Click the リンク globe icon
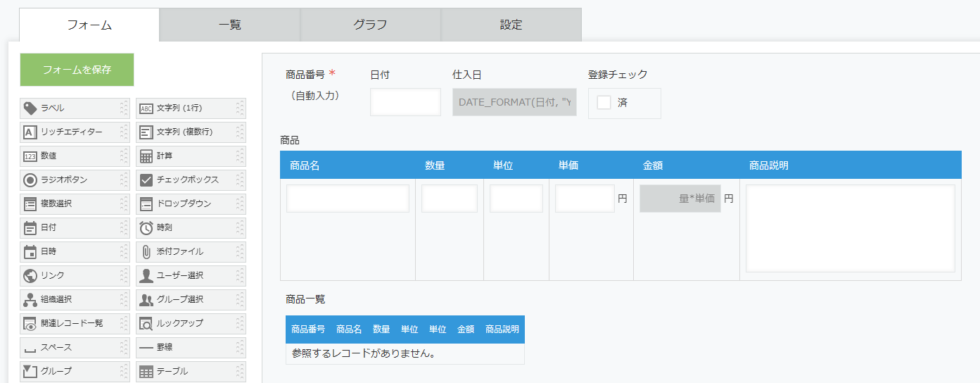The image size is (980, 383). tap(30, 276)
